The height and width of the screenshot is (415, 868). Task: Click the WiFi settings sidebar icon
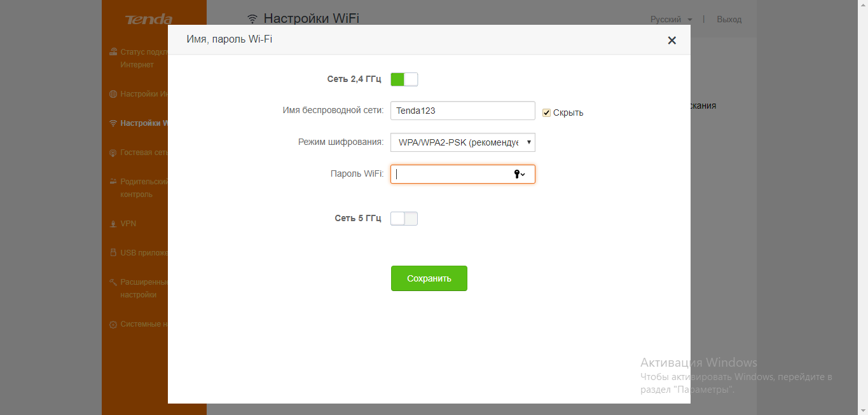click(113, 123)
